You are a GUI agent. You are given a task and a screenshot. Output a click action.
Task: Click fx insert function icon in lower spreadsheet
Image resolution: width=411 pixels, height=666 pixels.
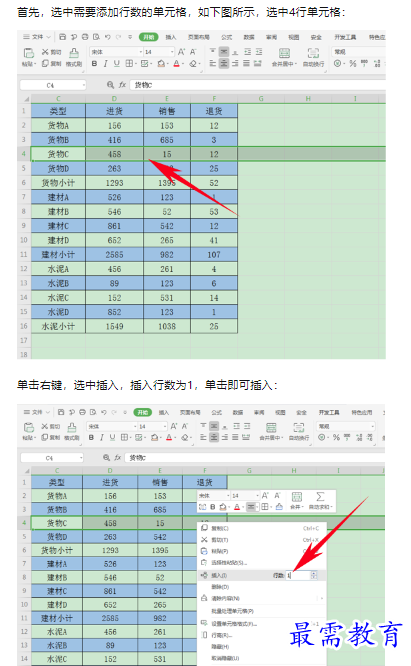pos(118,457)
